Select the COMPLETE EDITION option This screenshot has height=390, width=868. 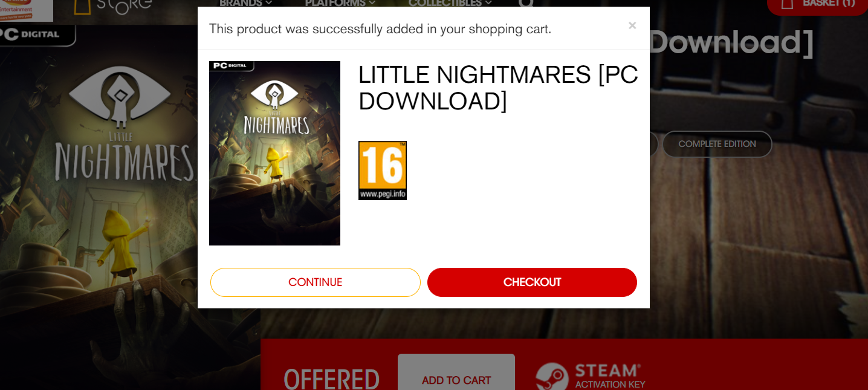(717, 144)
